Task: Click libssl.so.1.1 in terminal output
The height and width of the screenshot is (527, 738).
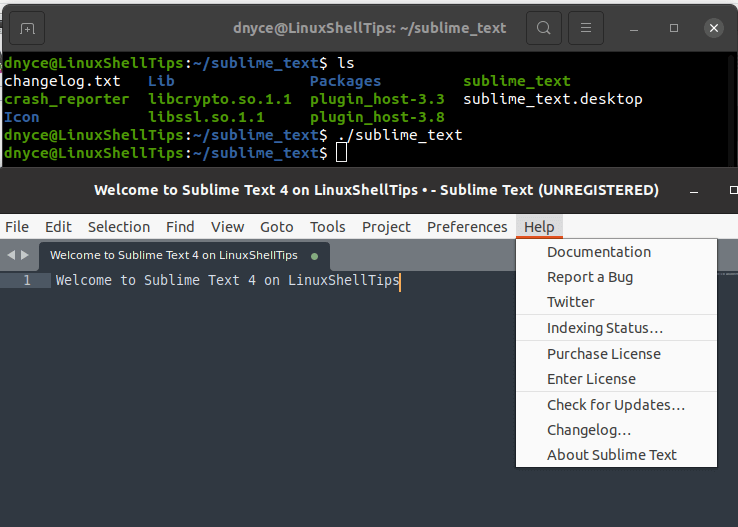Action: (x=206, y=117)
